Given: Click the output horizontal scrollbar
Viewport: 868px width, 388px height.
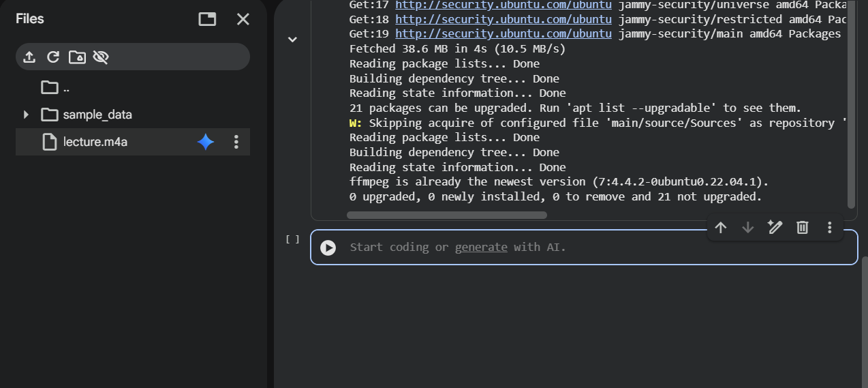Looking at the screenshot, I should (447, 215).
